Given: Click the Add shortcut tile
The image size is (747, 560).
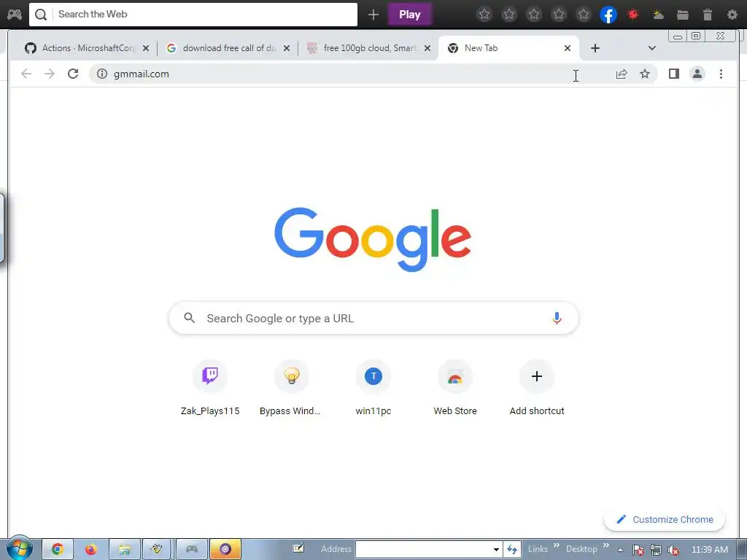Looking at the screenshot, I should [537, 388].
